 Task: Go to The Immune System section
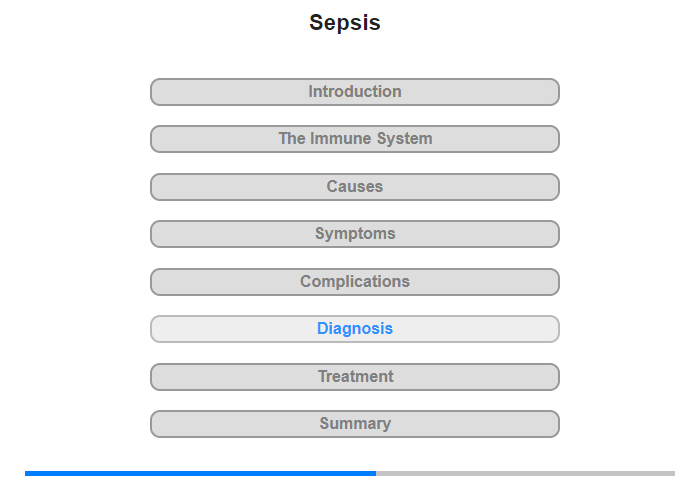click(x=355, y=139)
